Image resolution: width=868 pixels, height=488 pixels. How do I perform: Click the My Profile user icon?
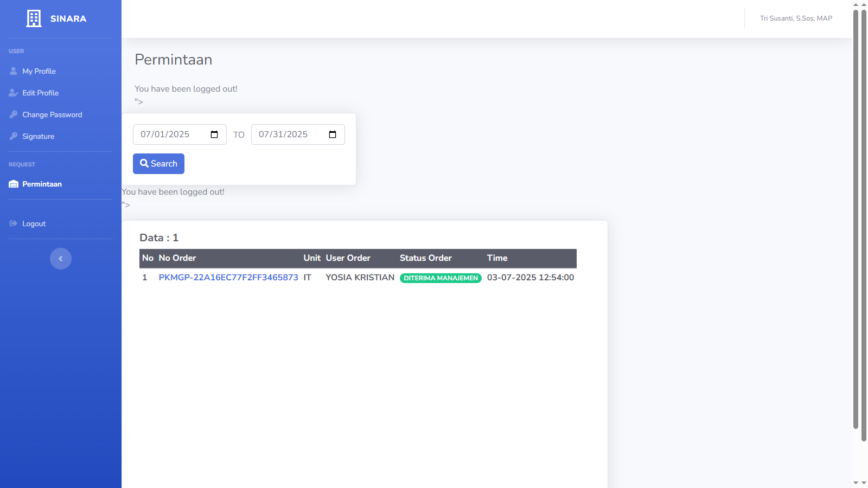(x=14, y=71)
